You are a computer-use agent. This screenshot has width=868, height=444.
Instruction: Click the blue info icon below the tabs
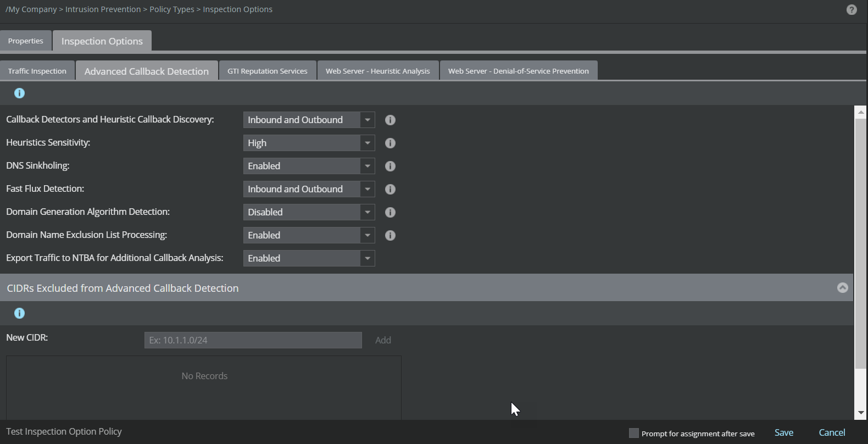19,93
